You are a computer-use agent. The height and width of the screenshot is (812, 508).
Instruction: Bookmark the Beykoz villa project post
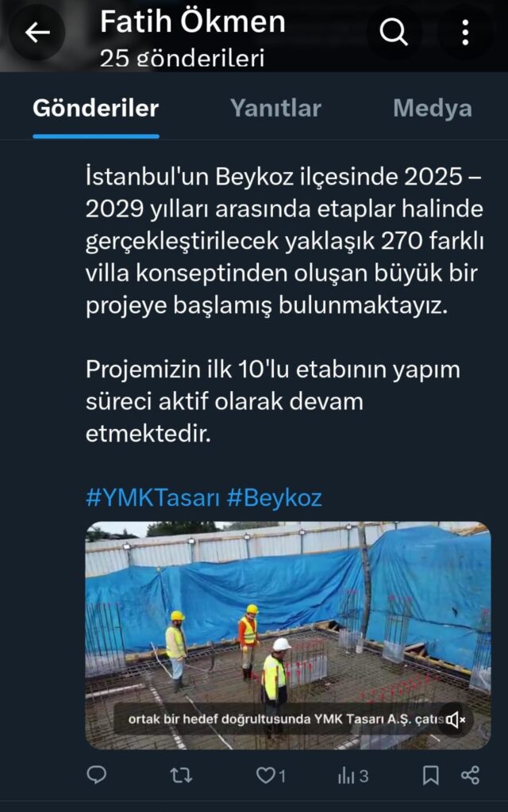(x=431, y=776)
